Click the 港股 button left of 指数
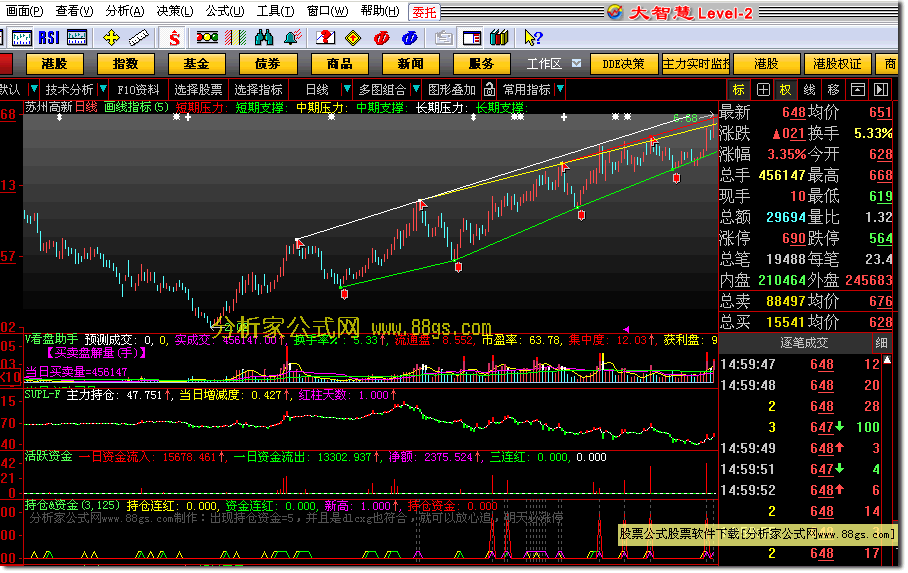The width and height of the screenshot is (908, 573). [x=54, y=64]
